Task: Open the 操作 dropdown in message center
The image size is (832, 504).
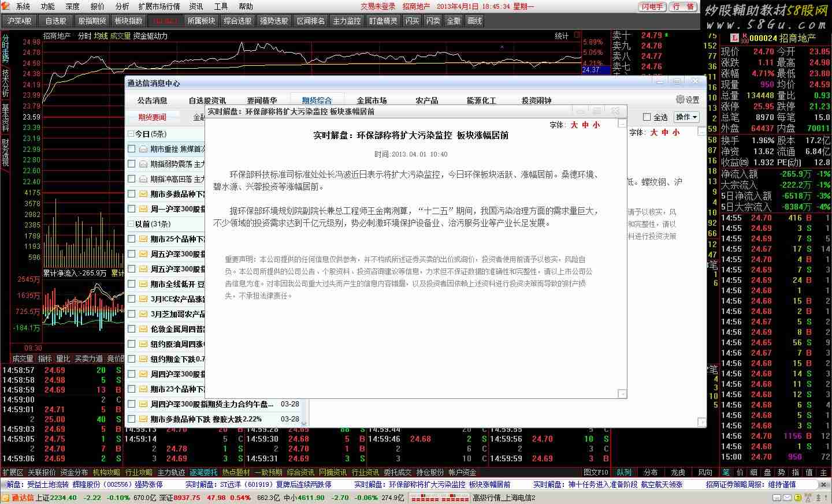Action: click(x=686, y=117)
